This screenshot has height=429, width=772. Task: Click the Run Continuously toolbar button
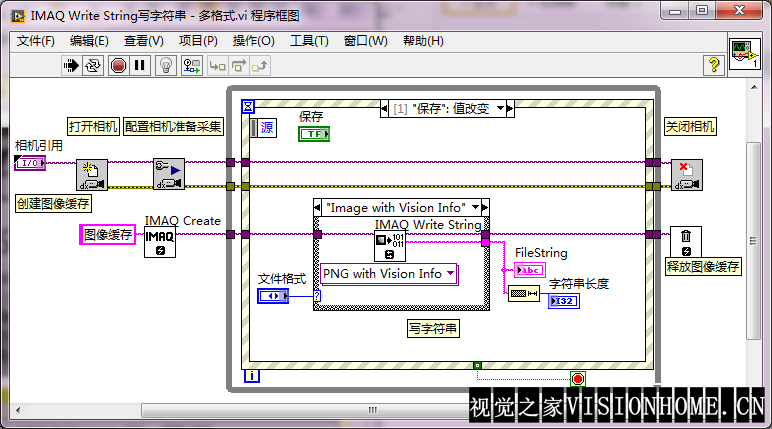93,66
